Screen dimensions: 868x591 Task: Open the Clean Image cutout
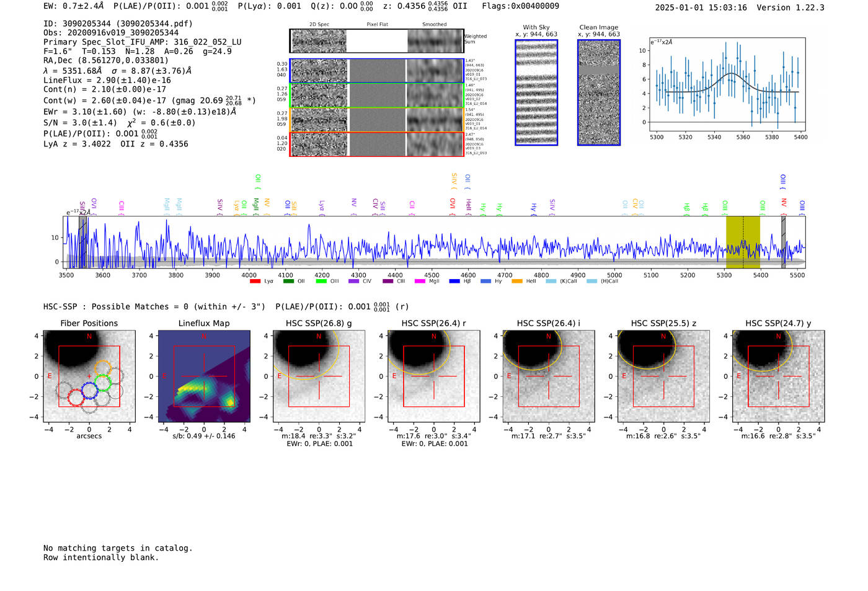[599, 92]
